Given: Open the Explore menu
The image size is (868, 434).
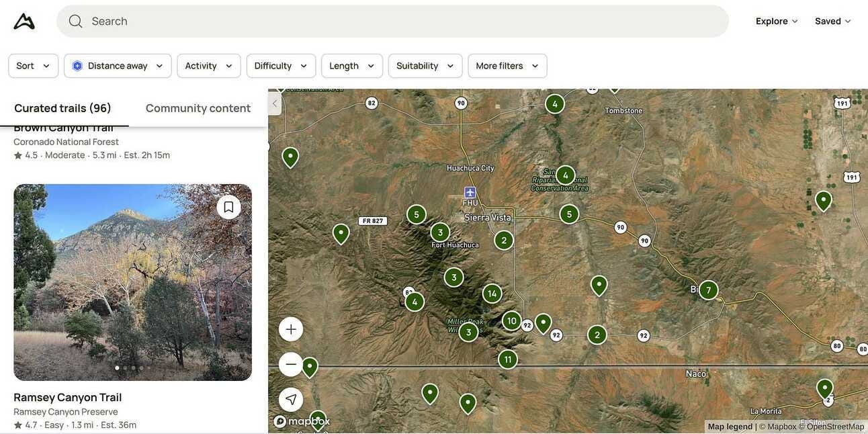Looking at the screenshot, I should (x=777, y=21).
